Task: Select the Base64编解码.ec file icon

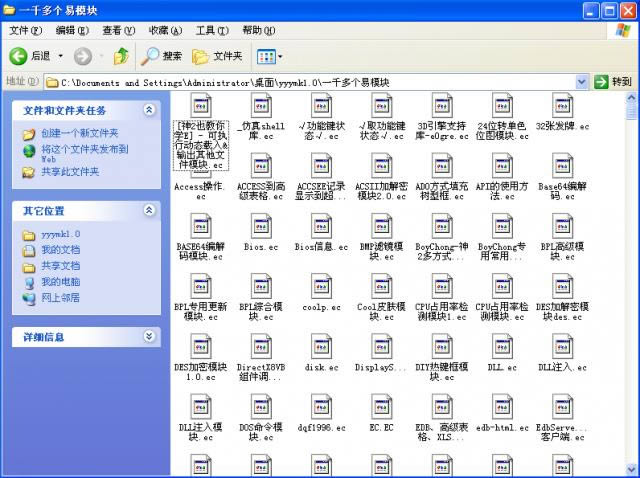Action: 562,166
